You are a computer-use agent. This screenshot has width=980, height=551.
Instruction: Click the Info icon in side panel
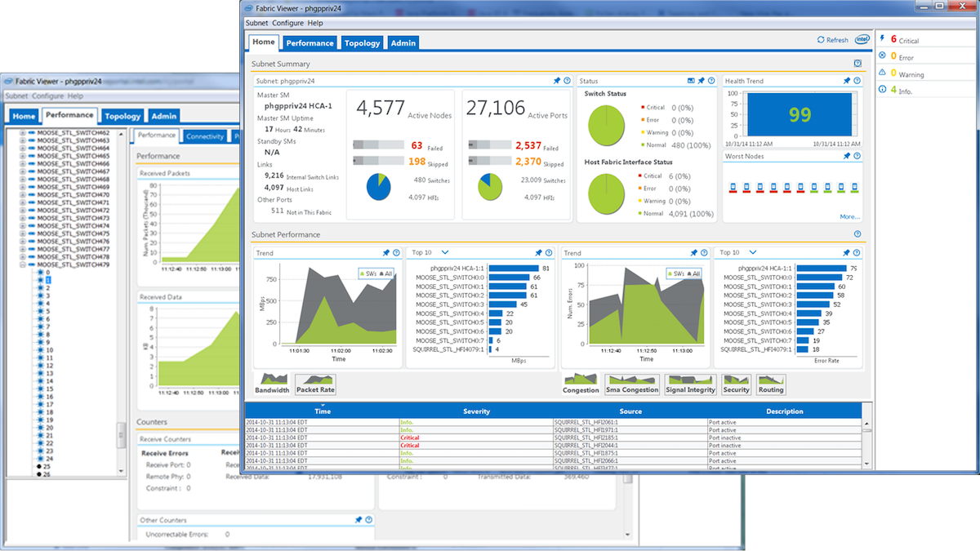[x=882, y=89]
